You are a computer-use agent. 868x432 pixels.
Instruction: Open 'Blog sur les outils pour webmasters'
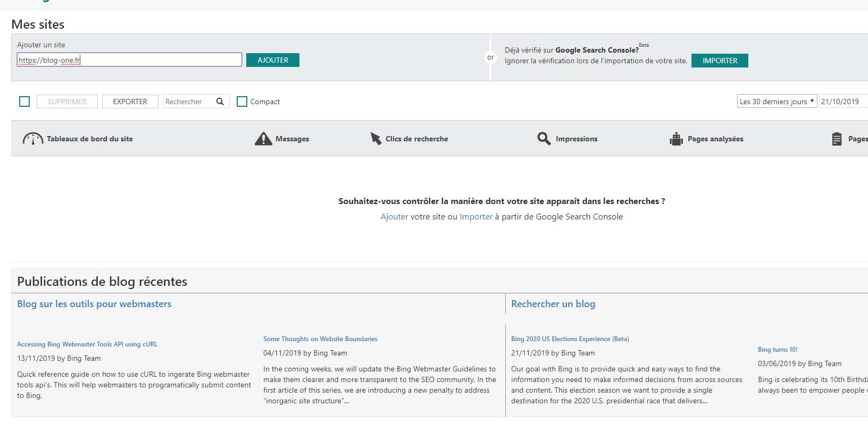coord(94,304)
